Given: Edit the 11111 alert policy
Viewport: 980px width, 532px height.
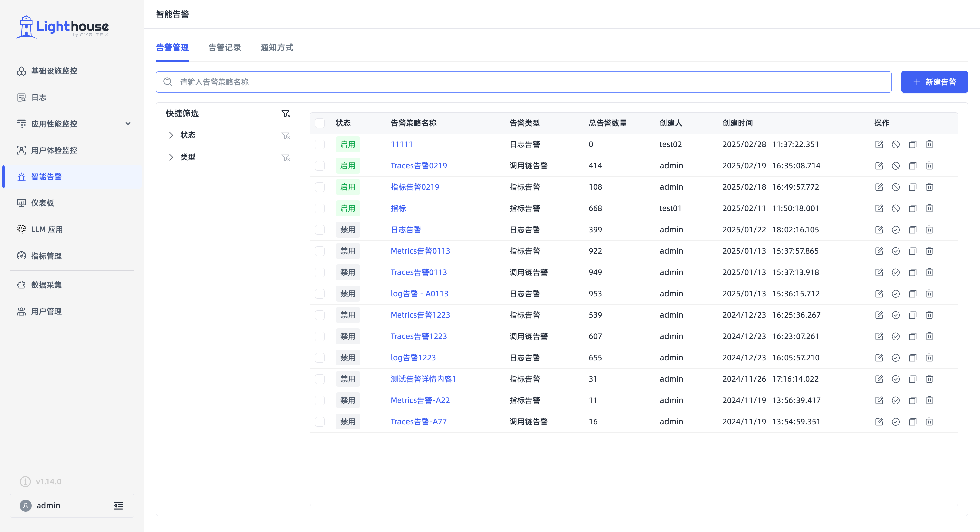Looking at the screenshot, I should (879, 144).
